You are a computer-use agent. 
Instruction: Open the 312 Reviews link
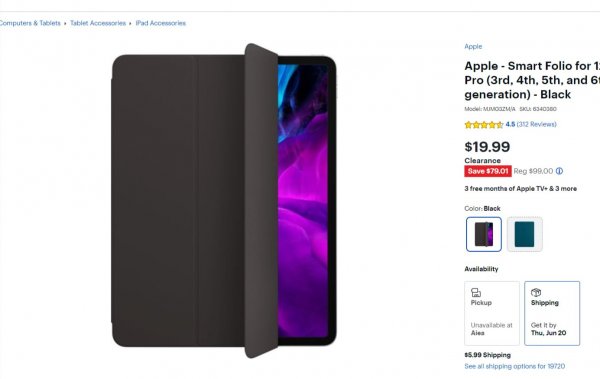(536, 124)
